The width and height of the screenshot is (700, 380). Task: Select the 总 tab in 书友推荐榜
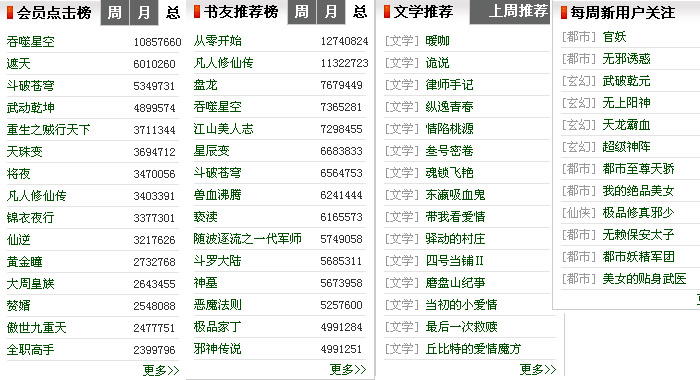click(x=359, y=12)
